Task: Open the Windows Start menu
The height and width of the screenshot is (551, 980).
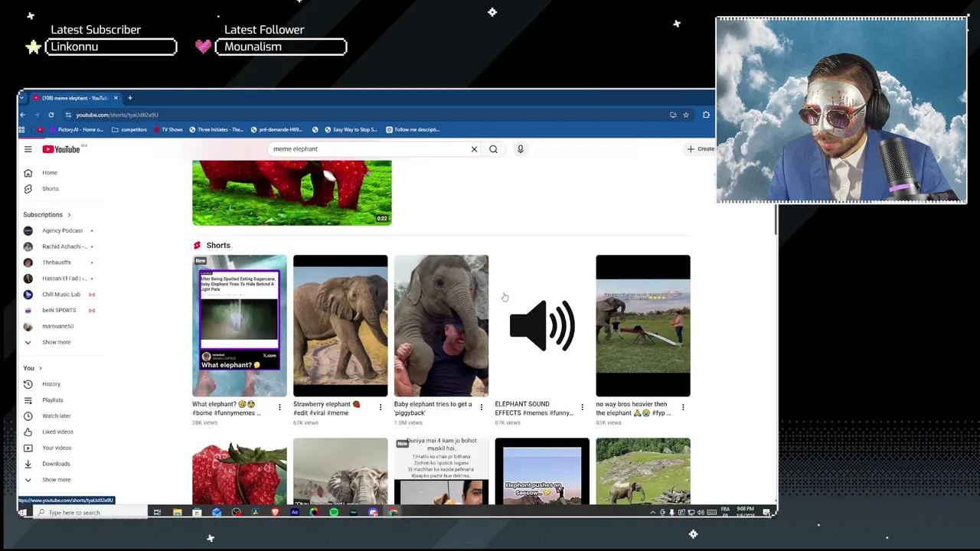Action: [23, 512]
